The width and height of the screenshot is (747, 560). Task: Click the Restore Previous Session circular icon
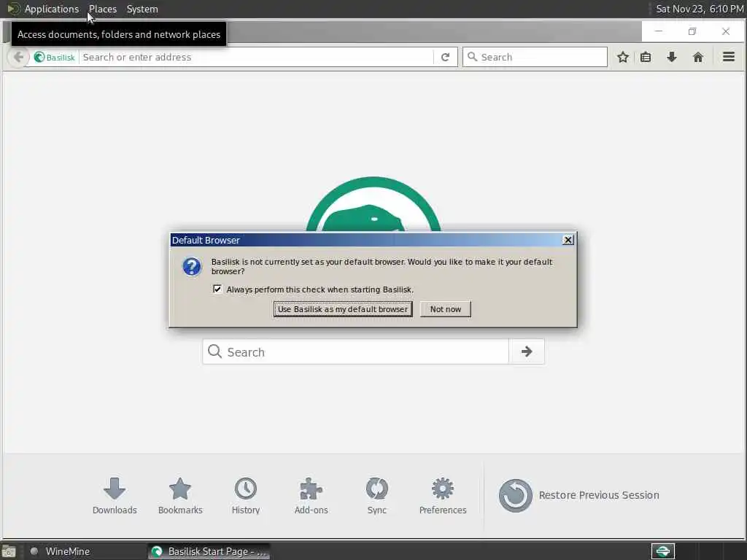point(516,495)
